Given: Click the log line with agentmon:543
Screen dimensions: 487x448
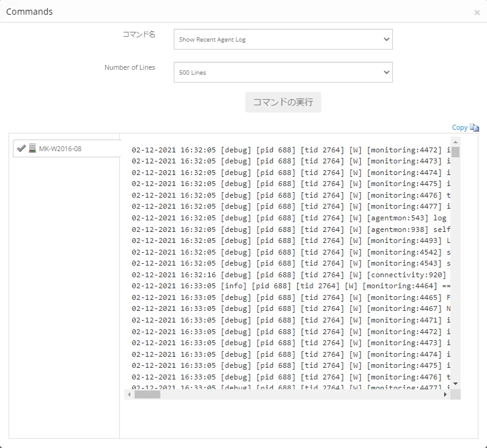Looking at the screenshot, I should point(289,218).
